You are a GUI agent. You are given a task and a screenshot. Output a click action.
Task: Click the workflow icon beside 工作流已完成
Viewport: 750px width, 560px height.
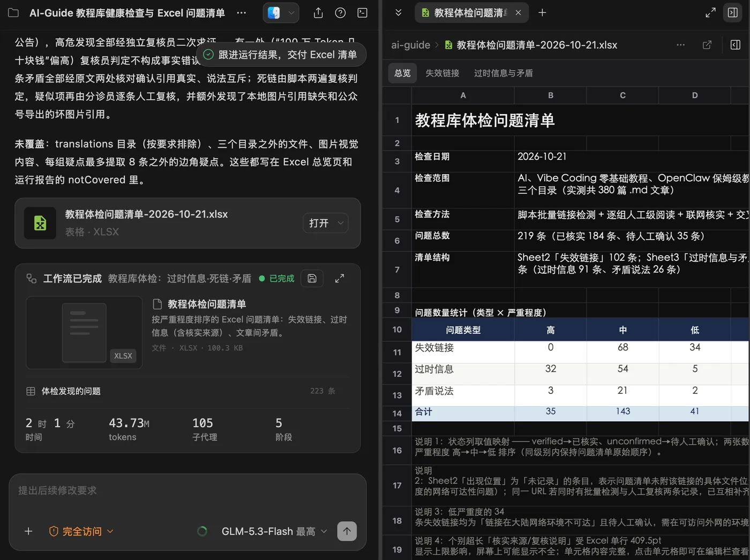tap(32, 279)
